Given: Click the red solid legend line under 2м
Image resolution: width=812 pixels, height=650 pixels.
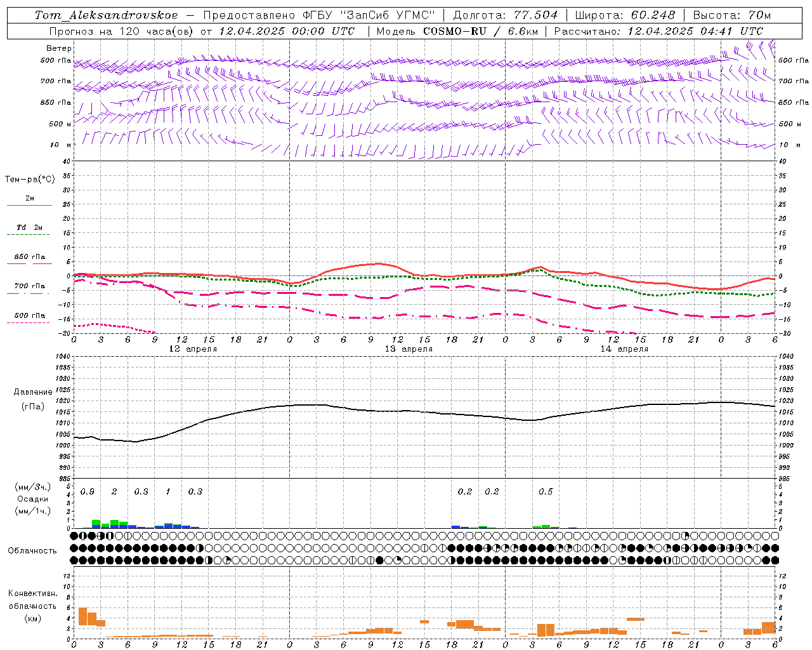Looking at the screenshot, I should 29,205.
